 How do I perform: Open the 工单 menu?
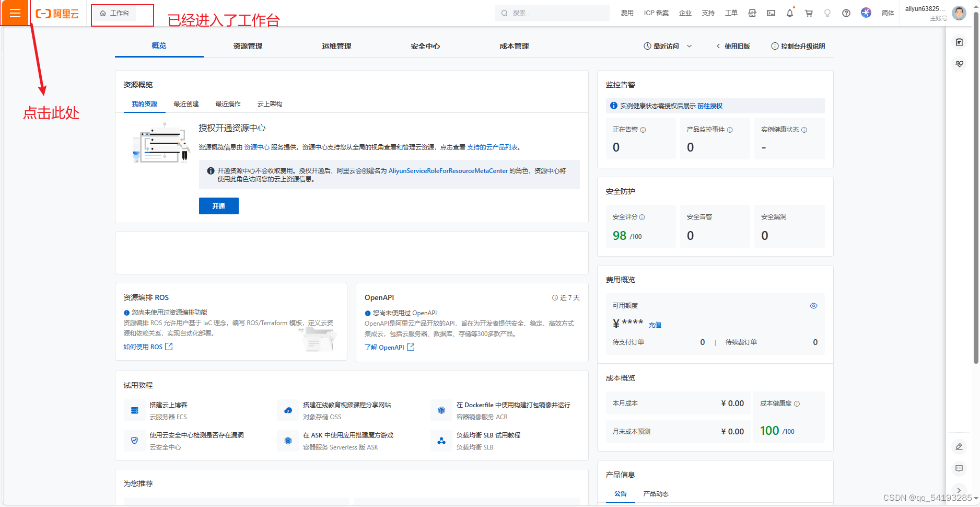point(731,13)
